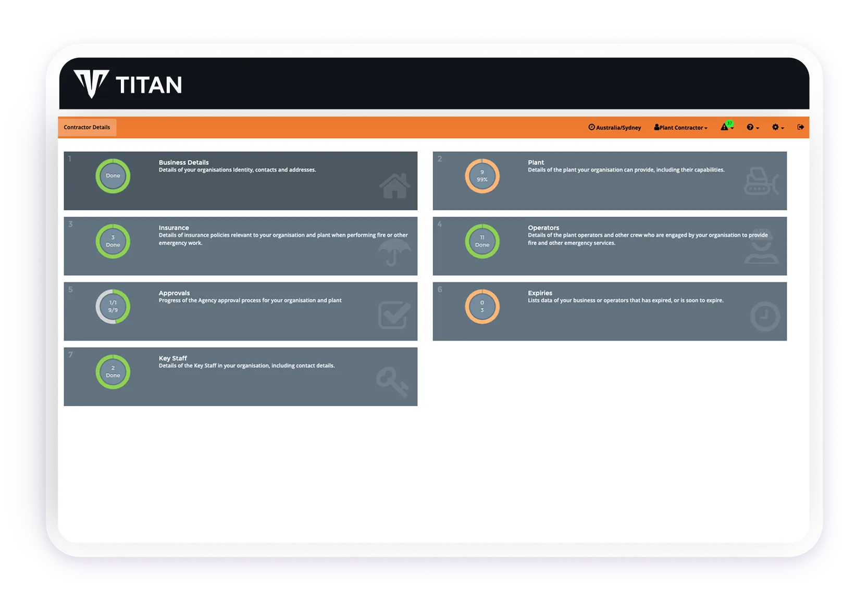Image resolution: width=868 pixels, height=602 pixels.
Task: Expand the settings gear dropdown
Action: pos(777,127)
